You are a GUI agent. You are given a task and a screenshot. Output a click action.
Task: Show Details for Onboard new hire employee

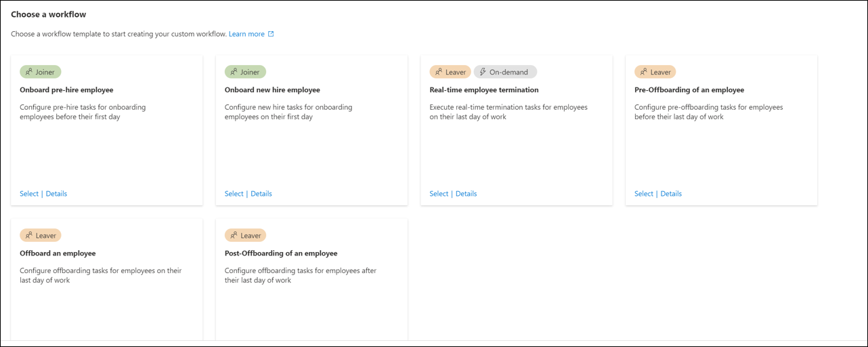(x=261, y=194)
